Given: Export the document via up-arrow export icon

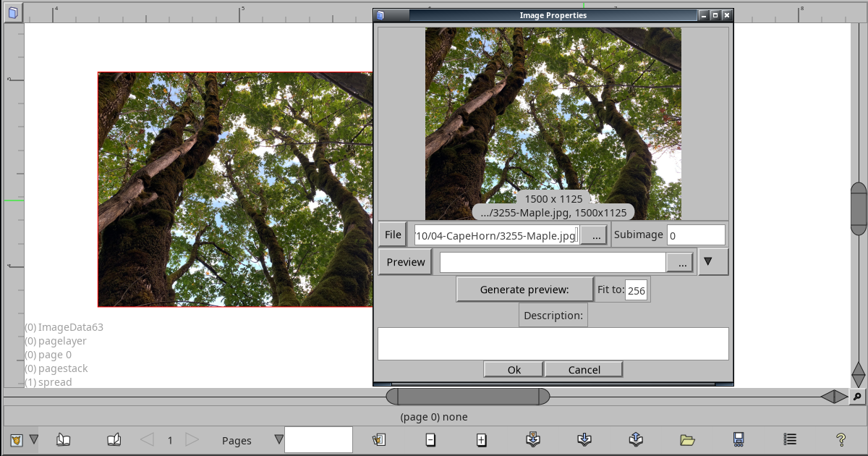Looking at the screenshot, I should tap(636, 439).
